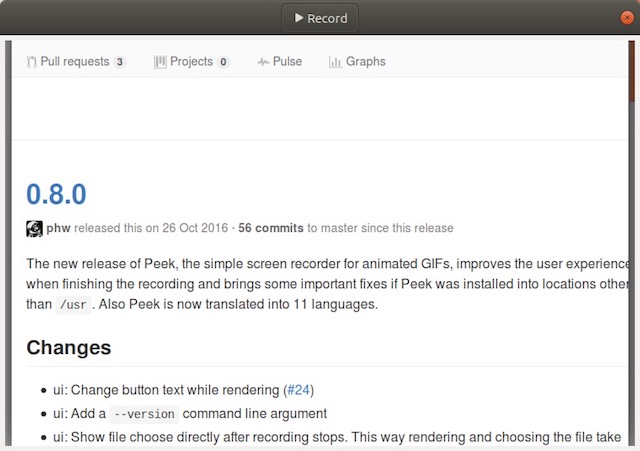
Task: Click the --version code snippet
Action: [144, 414]
